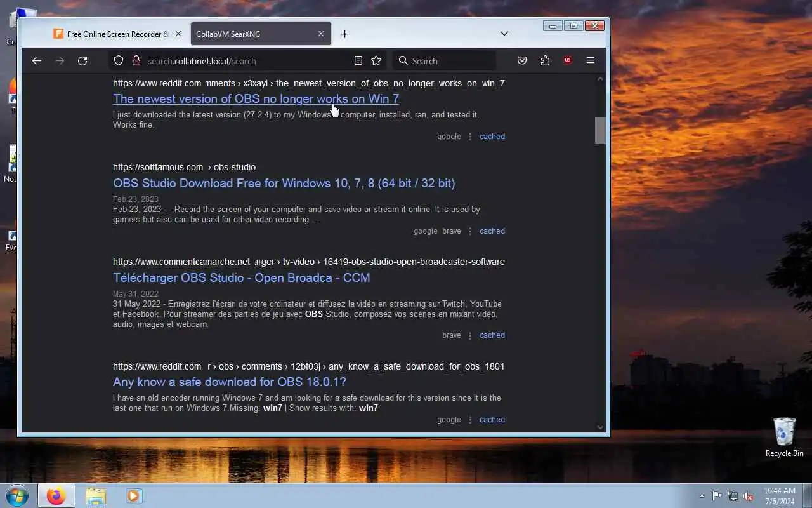The width and height of the screenshot is (812, 508).
Task: Click the scrollbar down arrow
Action: pos(600,427)
